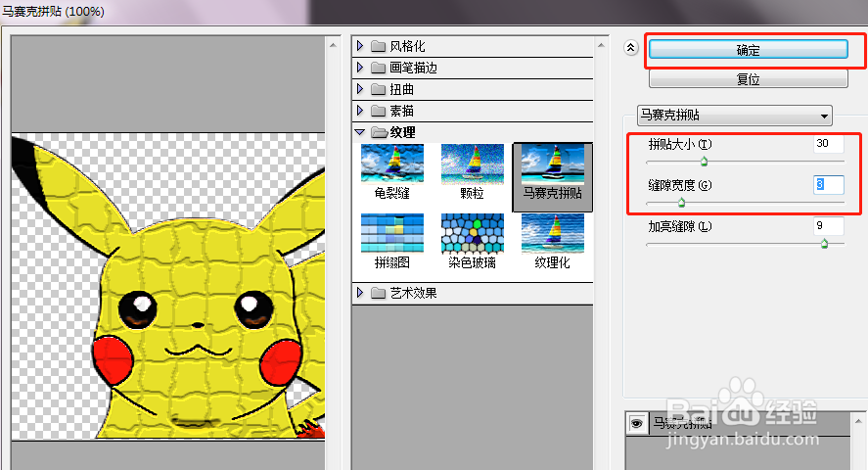Image resolution: width=868 pixels, height=470 pixels.
Task: Open the 马赛克拼贴 filter dropdown
Action: coord(735,116)
